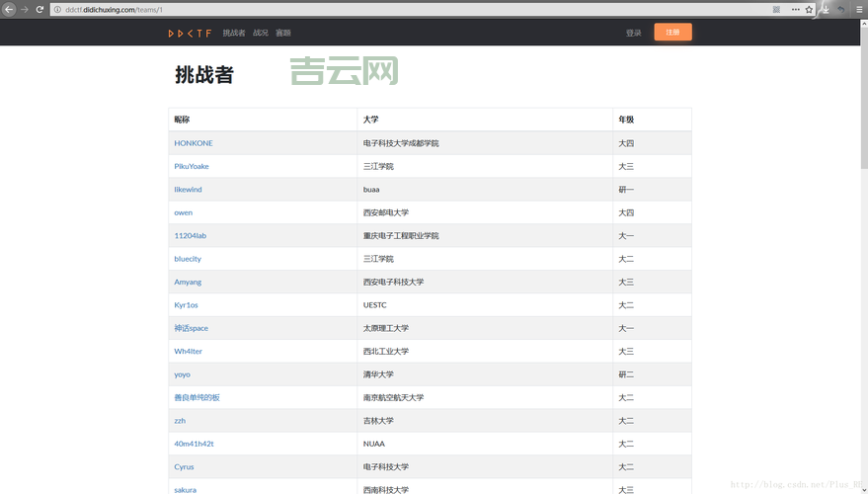Open yoyo's profile link

pos(182,374)
